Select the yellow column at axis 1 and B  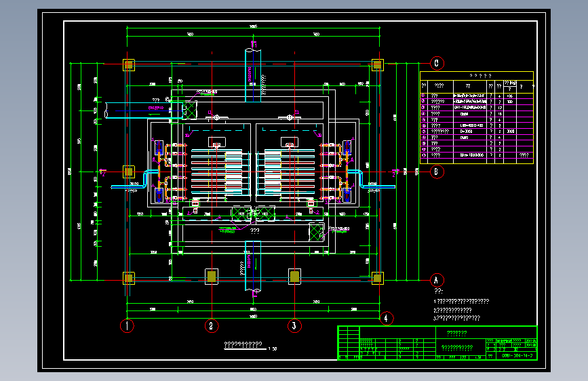coord(129,172)
